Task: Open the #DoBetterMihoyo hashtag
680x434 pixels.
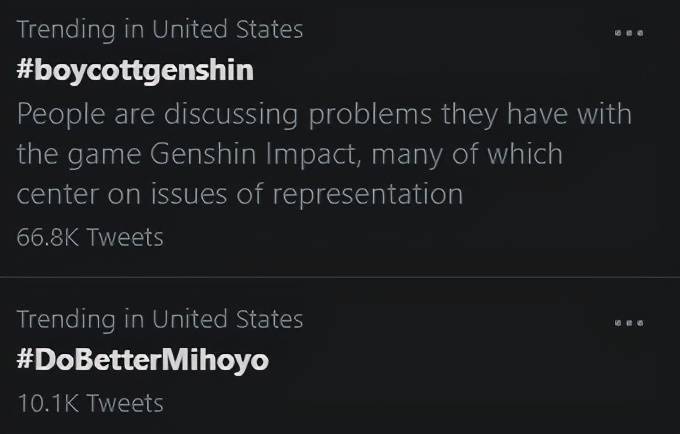Action: (x=143, y=359)
